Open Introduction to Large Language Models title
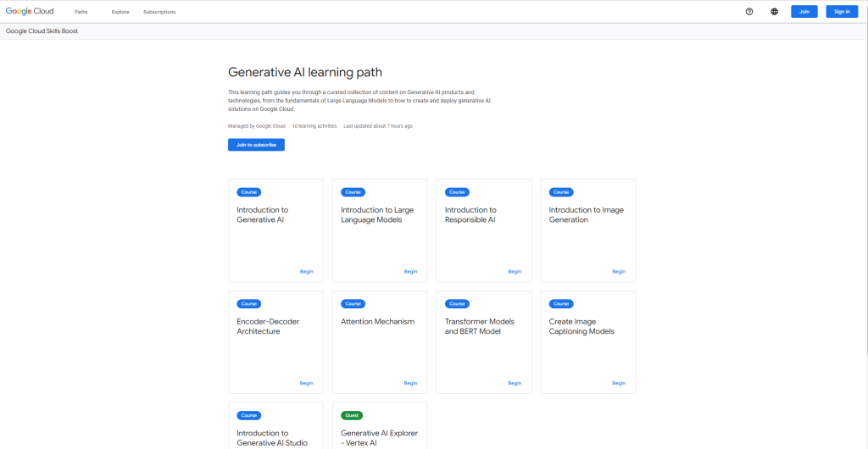Image resolution: width=868 pixels, height=449 pixels. click(x=377, y=214)
